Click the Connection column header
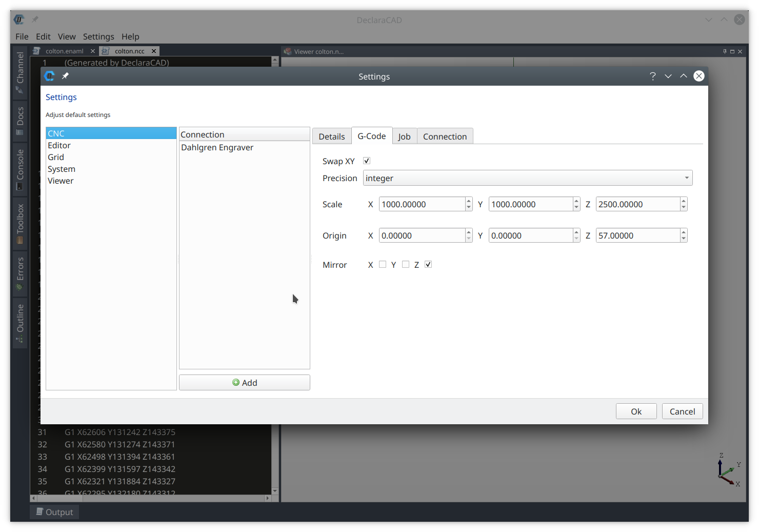 [245, 134]
